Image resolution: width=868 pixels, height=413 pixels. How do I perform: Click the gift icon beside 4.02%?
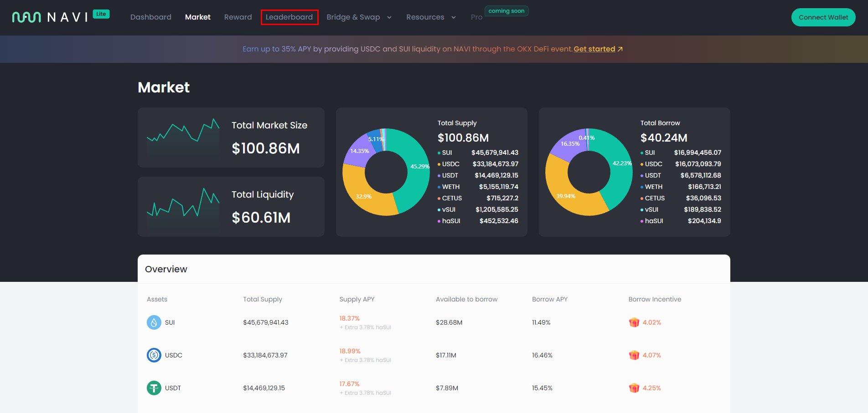click(x=634, y=322)
